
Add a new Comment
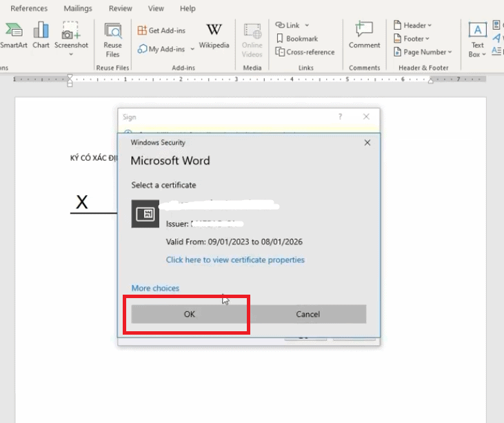[365, 35]
